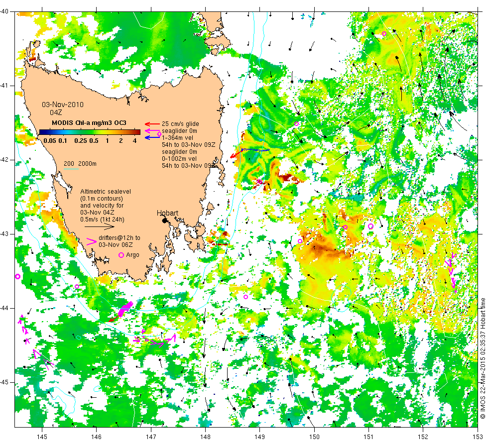Click the Argo circle near 148.7°E, 44°S
This screenshot has width=488, height=448.
(x=245, y=297)
